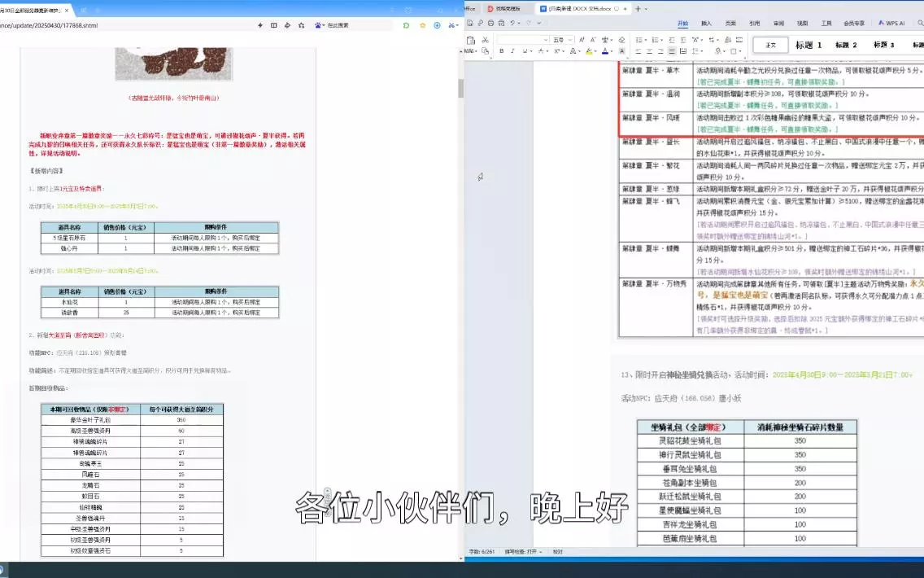
Task: Click the Decrease indent icon
Action: coord(672,40)
